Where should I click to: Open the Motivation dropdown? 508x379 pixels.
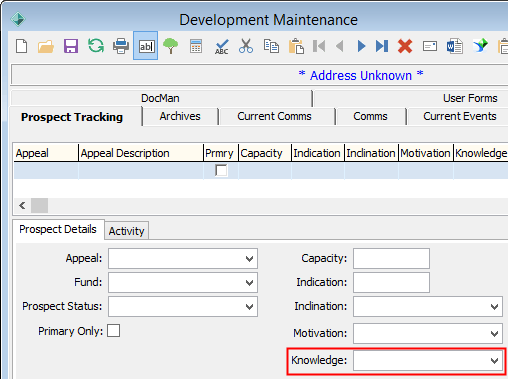pos(494,333)
